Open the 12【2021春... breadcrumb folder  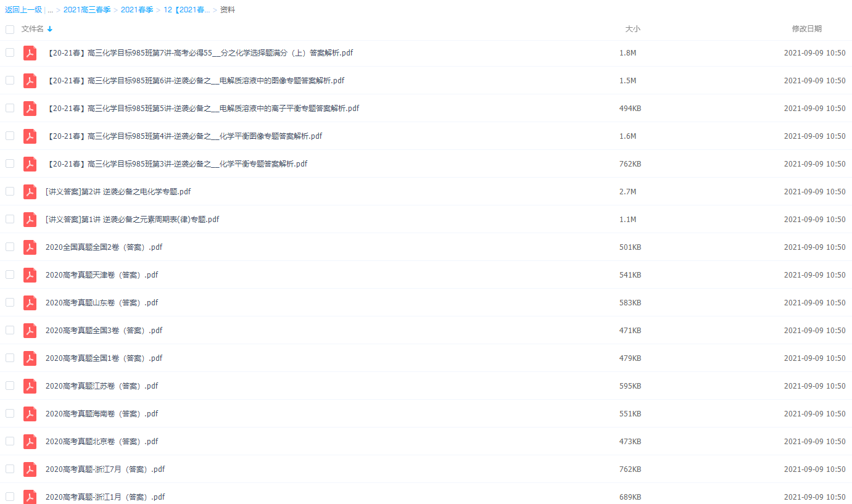point(186,10)
